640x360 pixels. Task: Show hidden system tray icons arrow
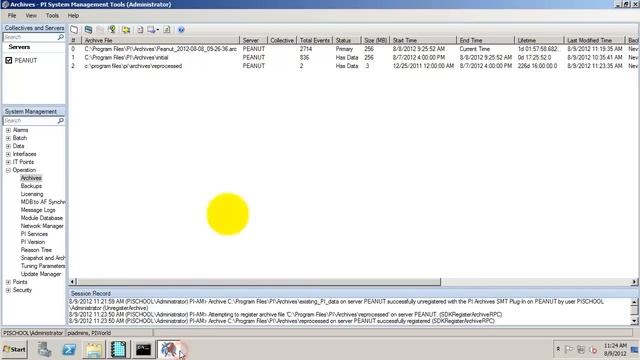tap(558, 349)
